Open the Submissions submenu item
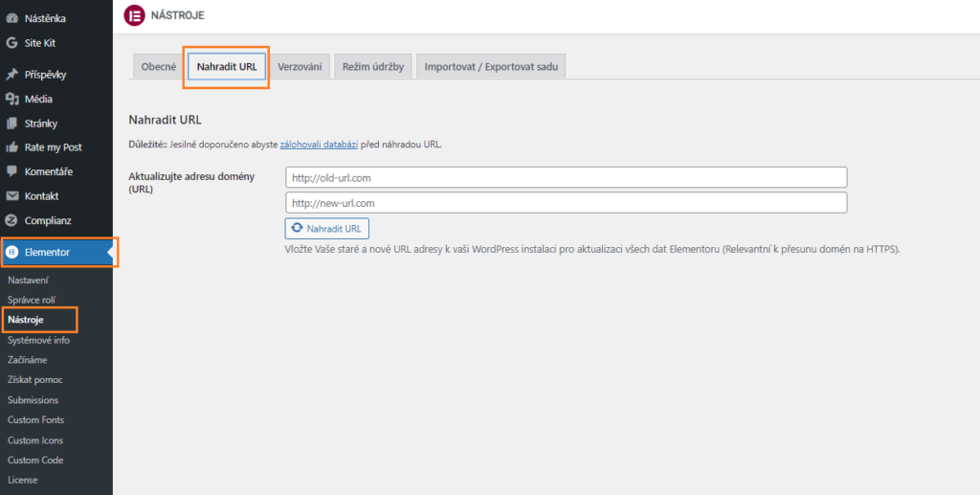Viewport: 980px width, 495px height. tap(33, 400)
